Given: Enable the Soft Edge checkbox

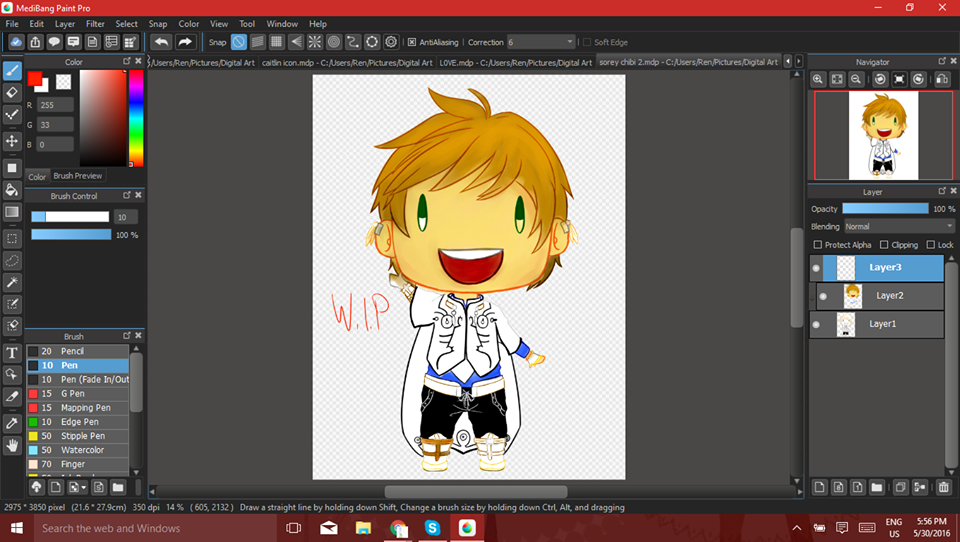Looking at the screenshot, I should 587,42.
